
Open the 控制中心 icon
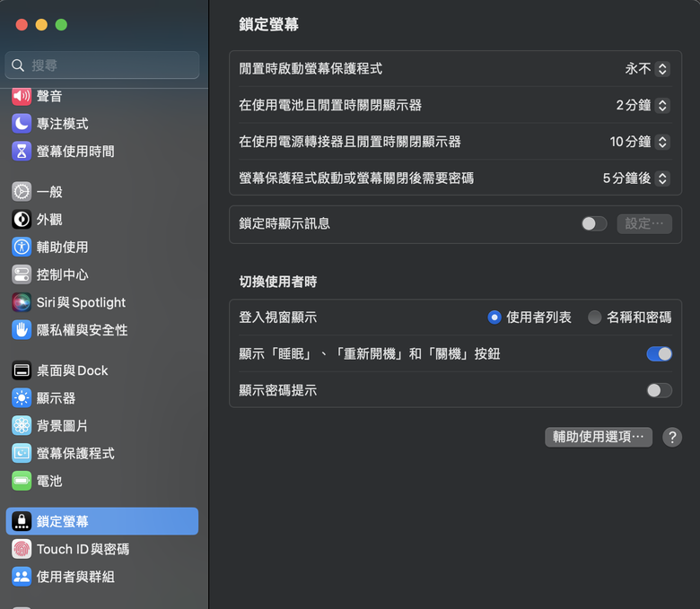(x=22, y=274)
